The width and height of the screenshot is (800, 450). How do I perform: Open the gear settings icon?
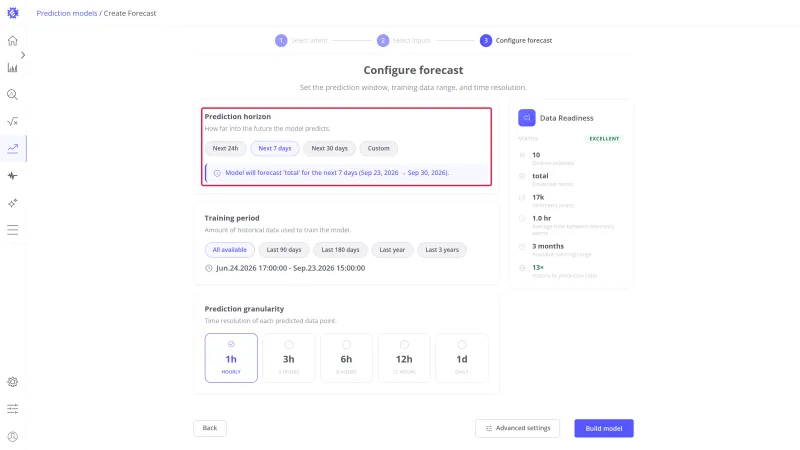pos(13,382)
